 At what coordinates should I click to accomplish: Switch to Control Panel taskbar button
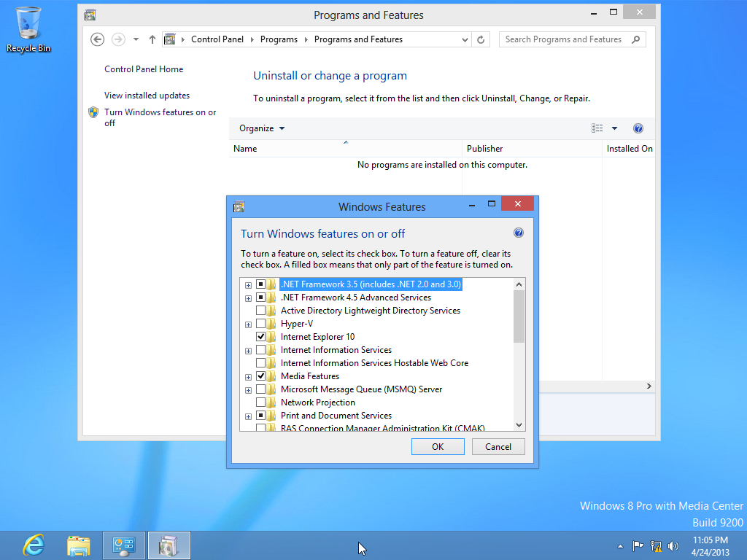(124, 545)
